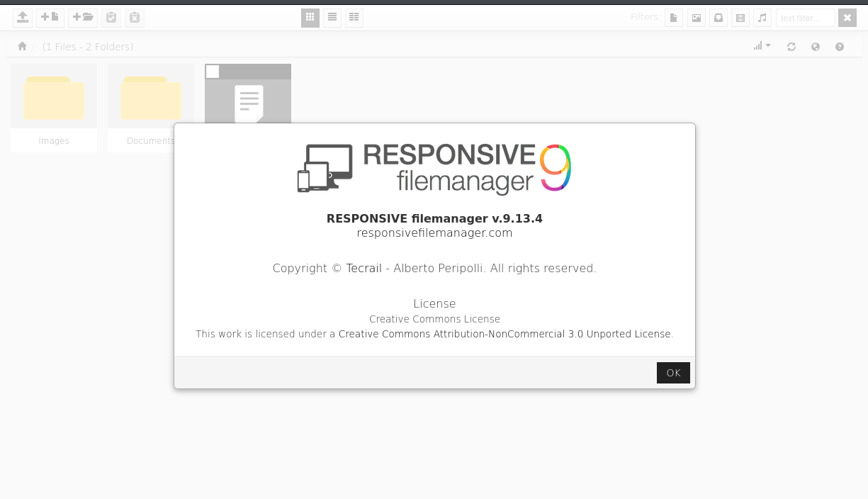Filter by images icon
The image size is (868, 499).
(697, 18)
